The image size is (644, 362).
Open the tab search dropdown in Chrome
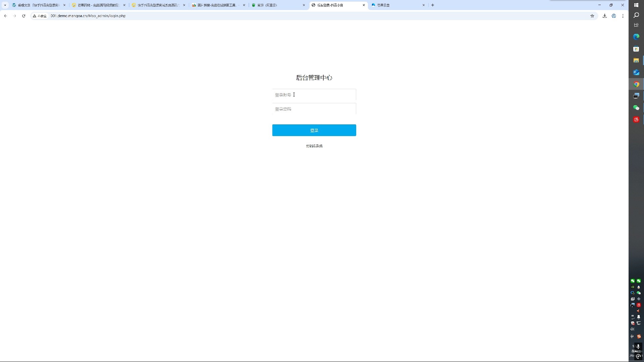[5, 5]
